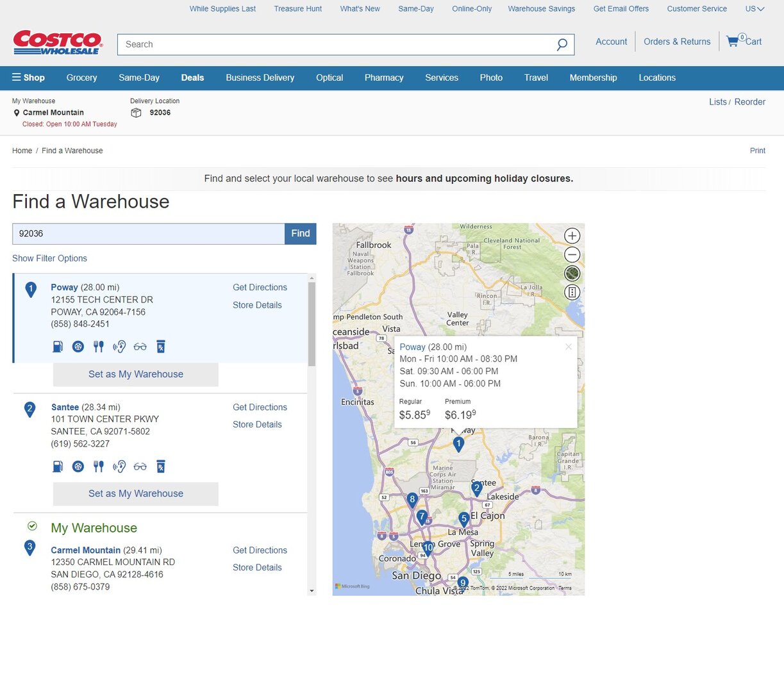Click Poway gas station icon
The image size is (784, 692).
[58, 347]
